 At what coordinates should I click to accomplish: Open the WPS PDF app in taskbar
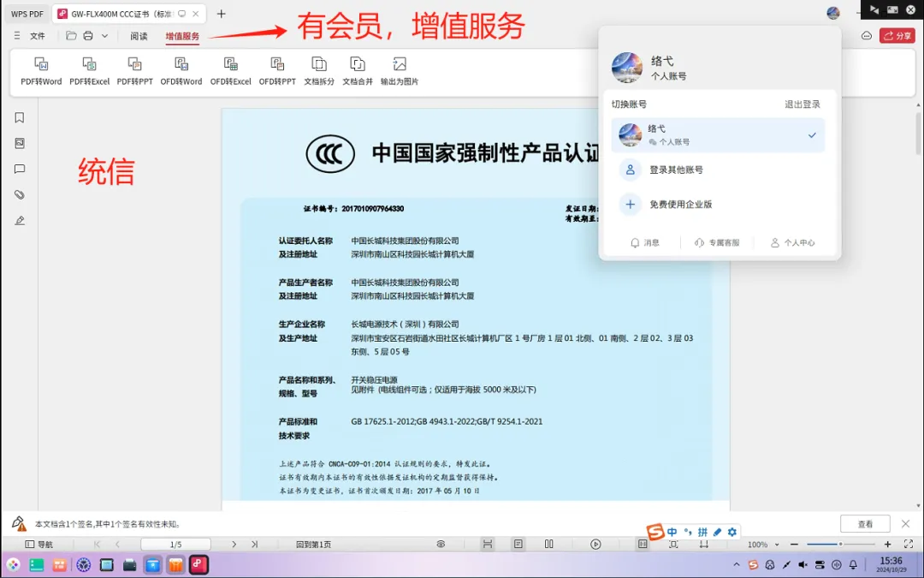198,565
